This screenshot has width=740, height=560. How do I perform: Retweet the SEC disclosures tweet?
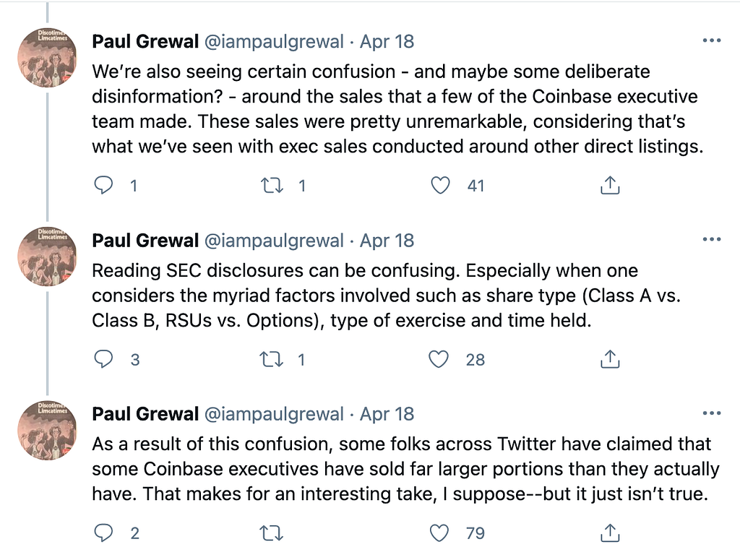(x=272, y=359)
